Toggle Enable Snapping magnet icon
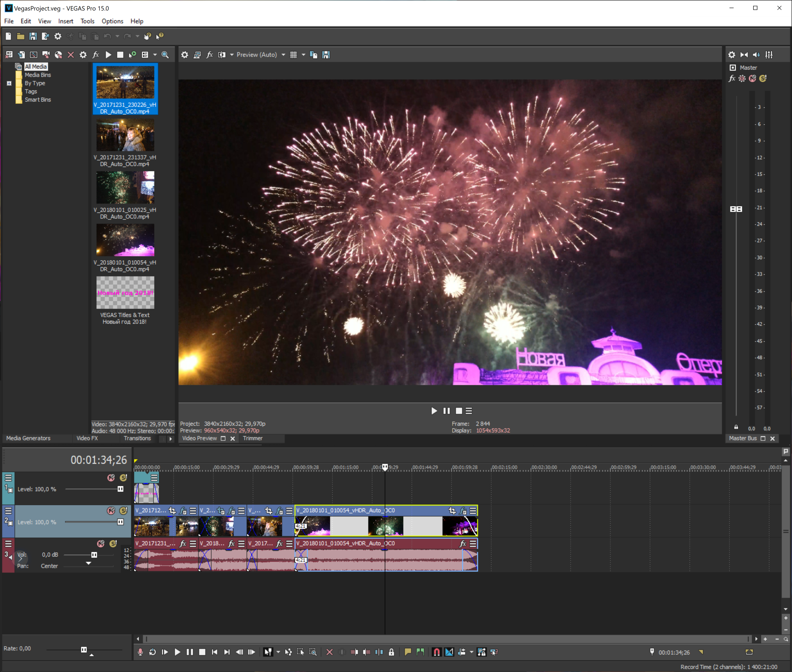The image size is (792, 672). 437,652
